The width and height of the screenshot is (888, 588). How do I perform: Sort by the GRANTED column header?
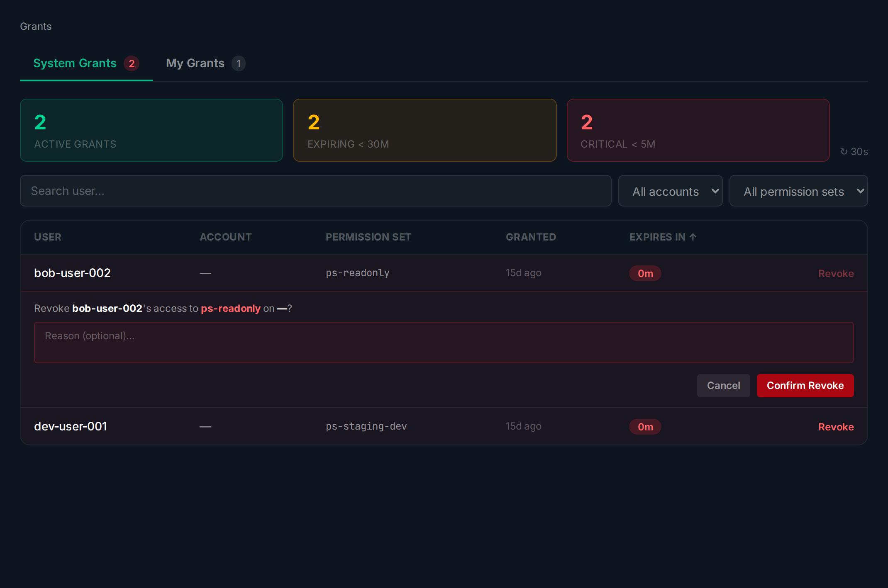point(531,237)
